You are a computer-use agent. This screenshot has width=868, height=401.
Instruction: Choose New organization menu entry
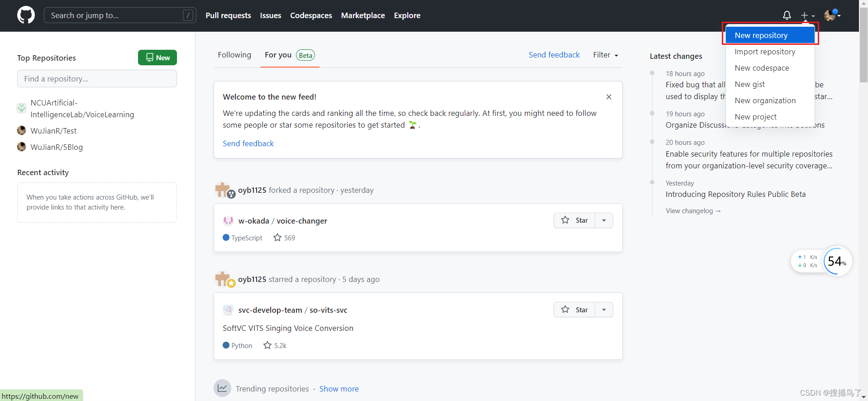[x=770, y=100]
